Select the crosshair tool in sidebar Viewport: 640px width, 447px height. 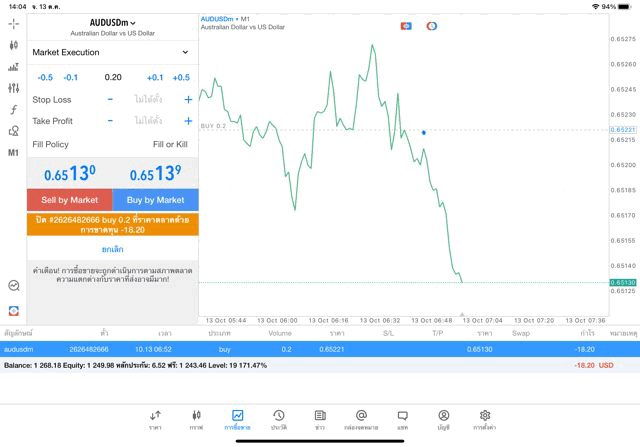13,23
